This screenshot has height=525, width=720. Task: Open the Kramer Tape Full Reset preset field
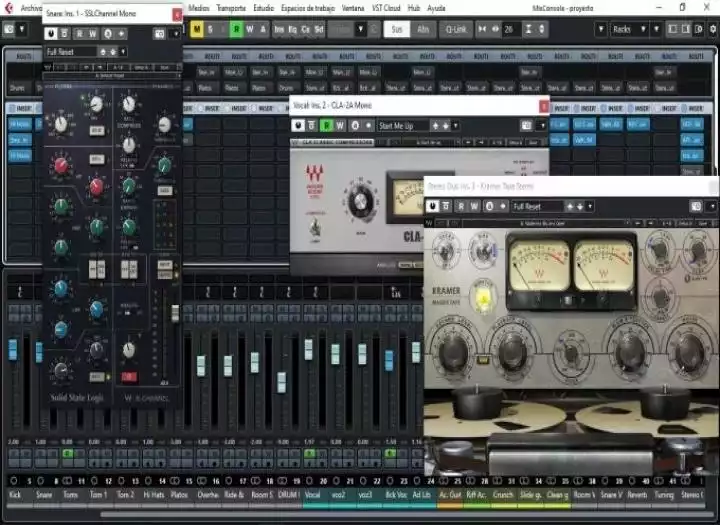pos(537,206)
